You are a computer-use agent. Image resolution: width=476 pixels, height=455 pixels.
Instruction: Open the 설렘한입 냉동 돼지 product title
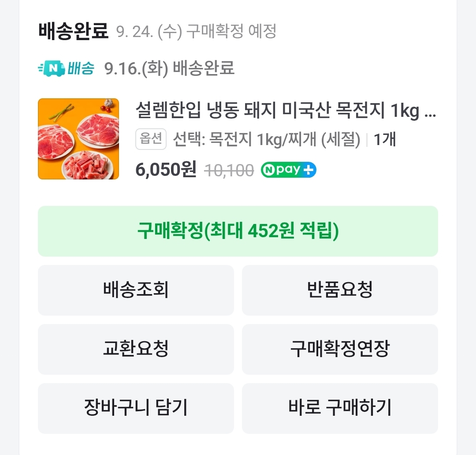(285, 112)
